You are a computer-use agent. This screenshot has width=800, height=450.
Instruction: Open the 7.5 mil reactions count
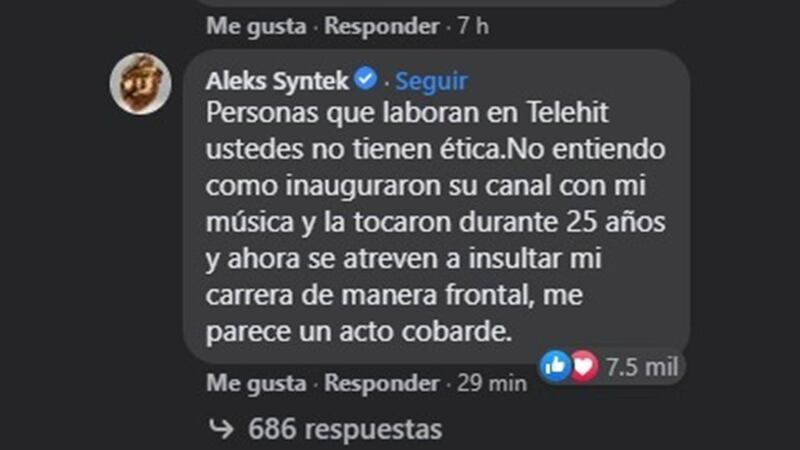point(642,367)
